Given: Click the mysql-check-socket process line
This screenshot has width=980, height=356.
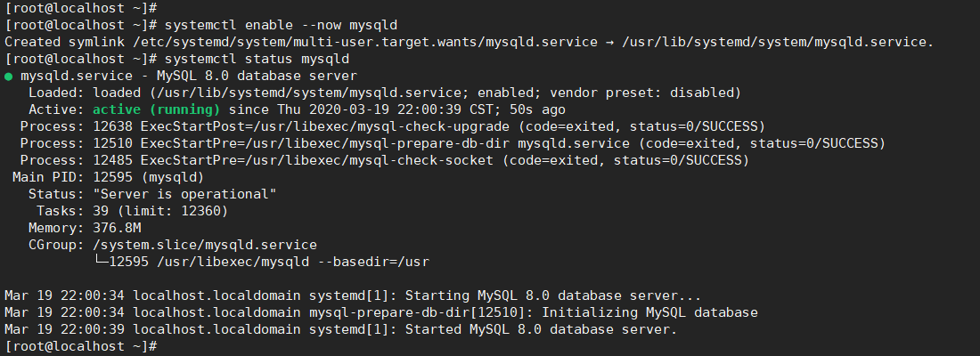Looking at the screenshot, I should [384, 160].
